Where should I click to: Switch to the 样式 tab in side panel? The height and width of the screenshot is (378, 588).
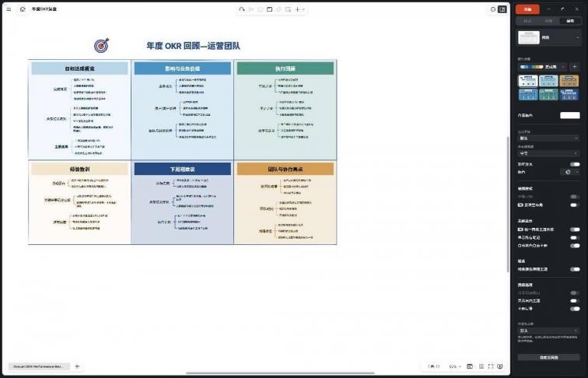527,21
